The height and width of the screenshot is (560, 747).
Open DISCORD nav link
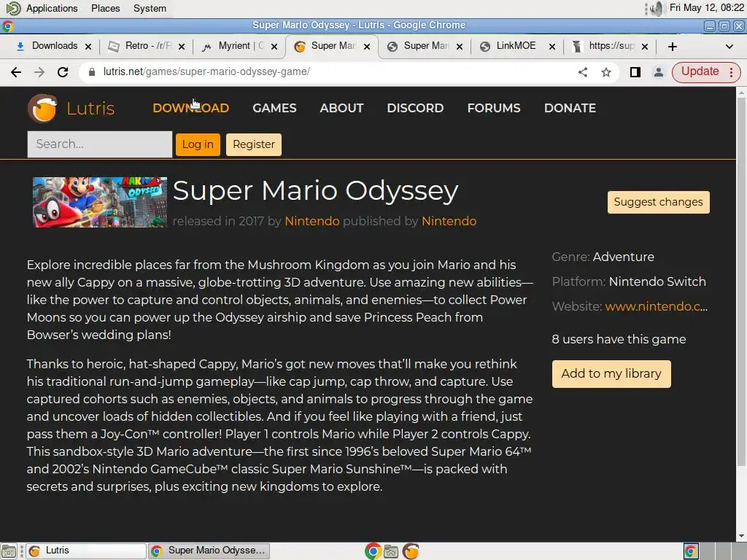[x=415, y=108]
